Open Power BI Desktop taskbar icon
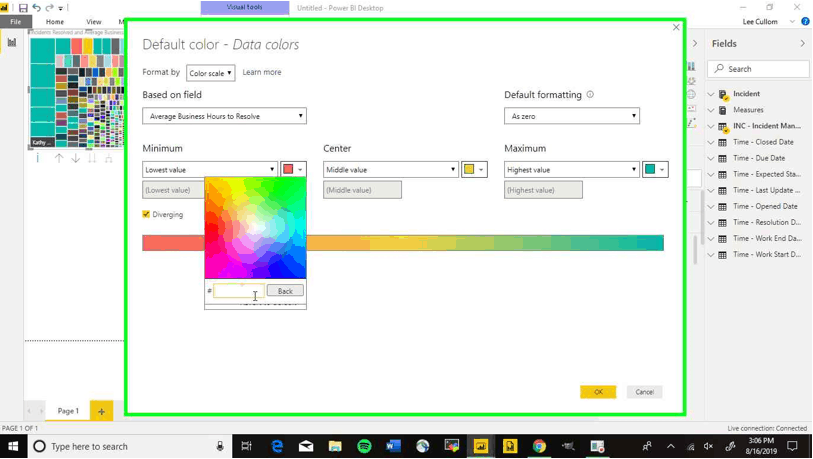813x459 pixels. pos(481,446)
